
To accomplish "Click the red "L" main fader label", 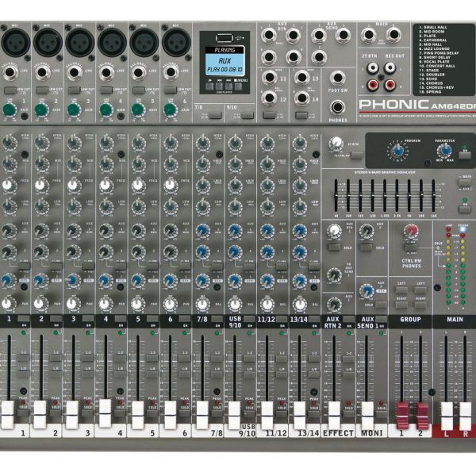I will (x=446, y=434).
